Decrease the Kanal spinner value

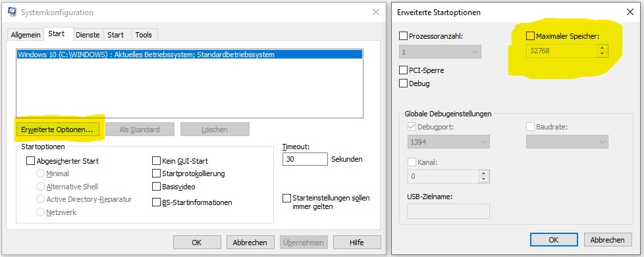point(484,179)
